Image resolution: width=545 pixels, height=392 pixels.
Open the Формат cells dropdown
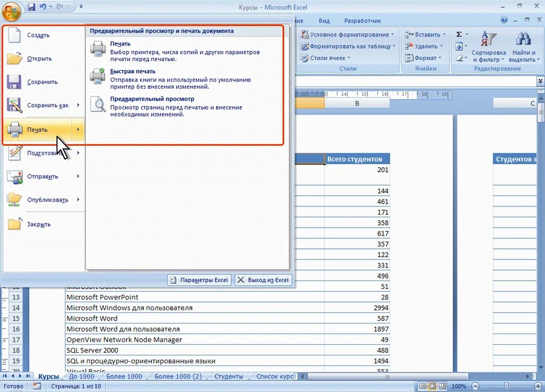[423, 58]
